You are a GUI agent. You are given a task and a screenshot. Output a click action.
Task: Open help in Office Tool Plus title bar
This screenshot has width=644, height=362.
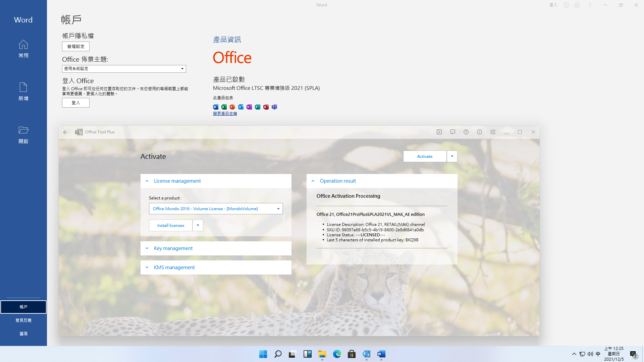pyautogui.click(x=466, y=132)
